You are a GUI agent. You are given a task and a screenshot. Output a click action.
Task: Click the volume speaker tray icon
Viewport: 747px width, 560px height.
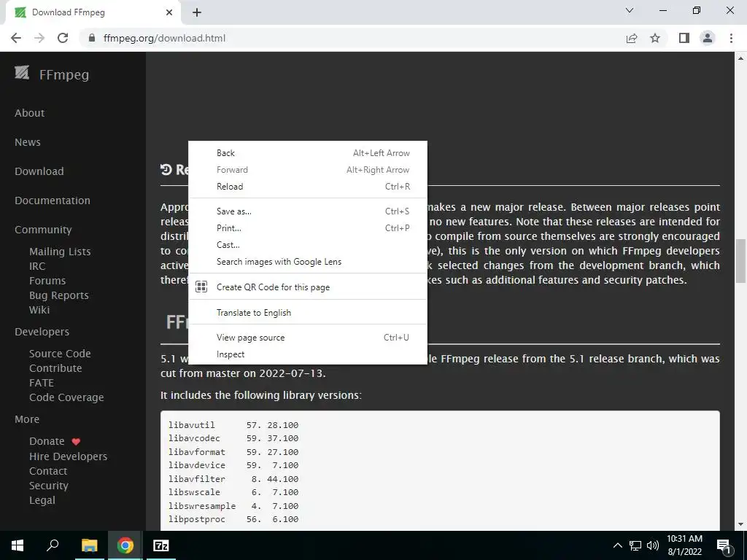(653, 545)
